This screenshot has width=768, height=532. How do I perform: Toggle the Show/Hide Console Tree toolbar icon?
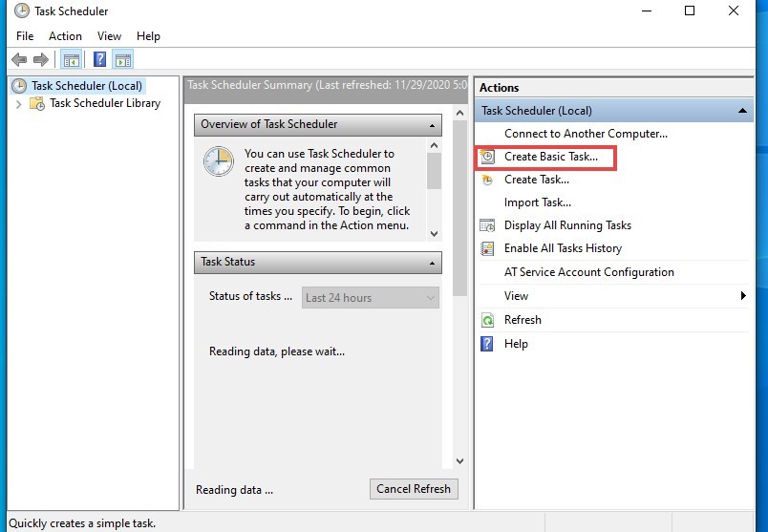tap(71, 60)
